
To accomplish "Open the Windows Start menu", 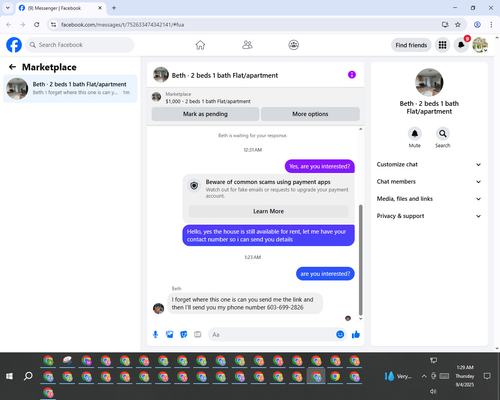I will point(9,376).
